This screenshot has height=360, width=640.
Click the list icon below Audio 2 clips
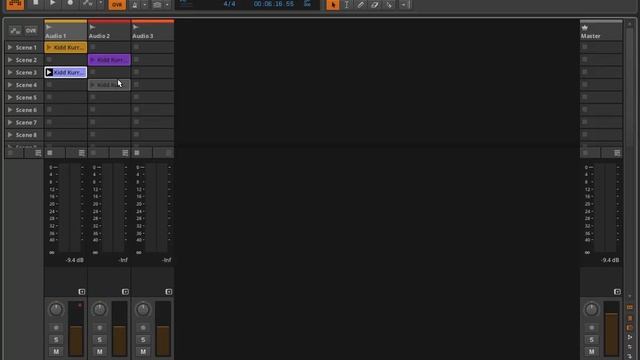(x=125, y=153)
